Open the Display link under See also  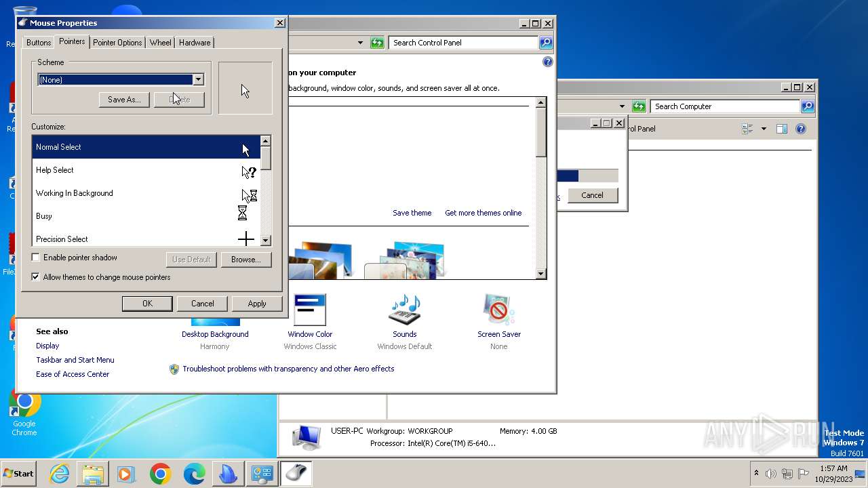coord(47,346)
